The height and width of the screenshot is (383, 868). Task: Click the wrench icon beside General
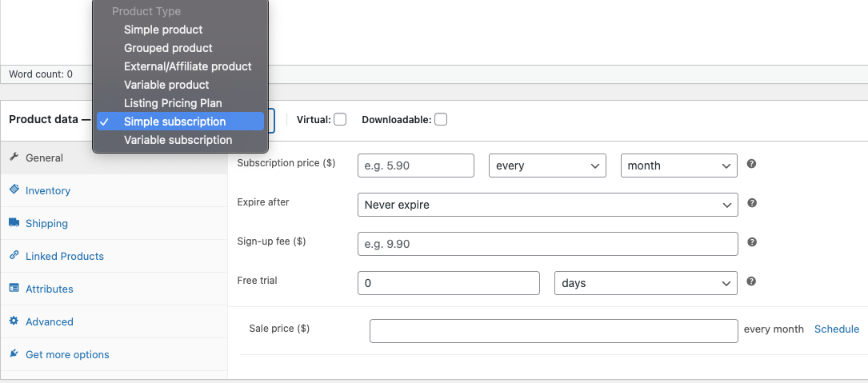click(x=14, y=158)
